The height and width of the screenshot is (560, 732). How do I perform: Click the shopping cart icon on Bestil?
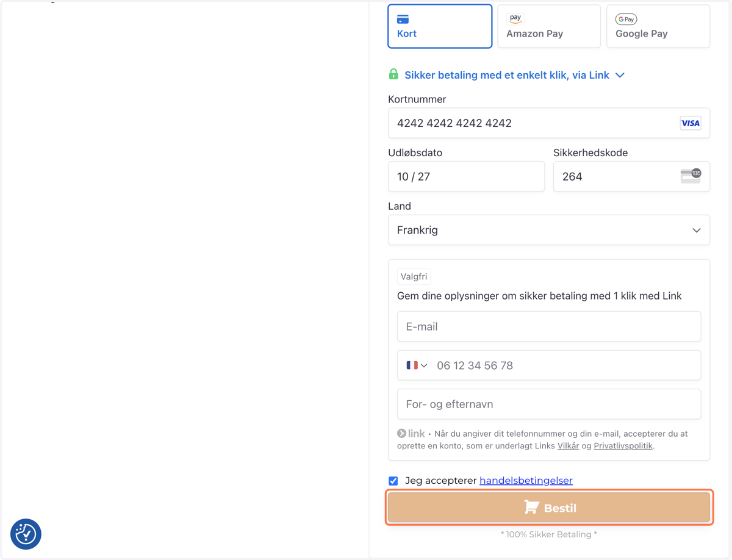click(x=531, y=508)
